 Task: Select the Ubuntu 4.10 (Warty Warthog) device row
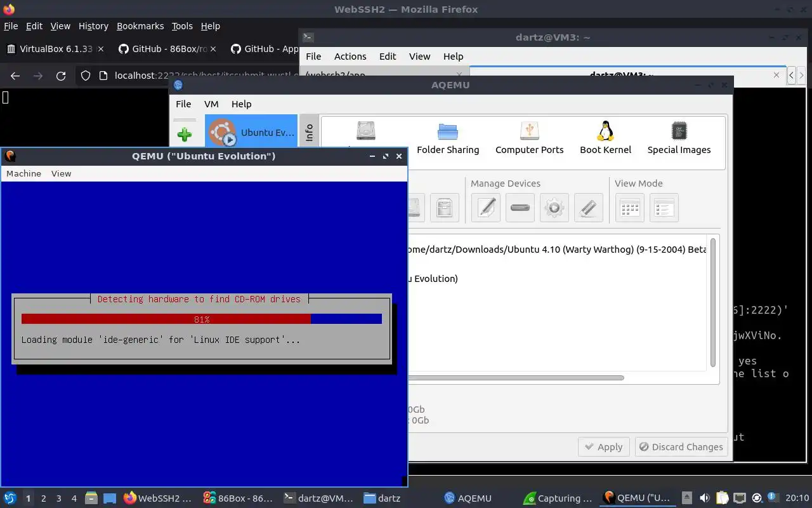(x=557, y=250)
